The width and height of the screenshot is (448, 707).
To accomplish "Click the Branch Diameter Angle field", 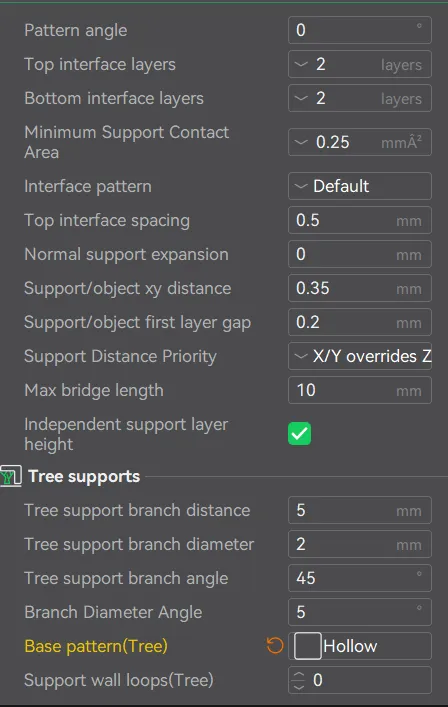I will (x=360, y=612).
